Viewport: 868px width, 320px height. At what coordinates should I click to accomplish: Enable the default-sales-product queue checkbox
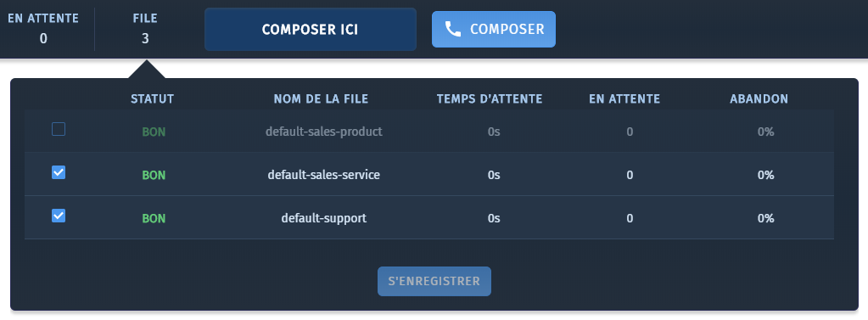point(59,130)
